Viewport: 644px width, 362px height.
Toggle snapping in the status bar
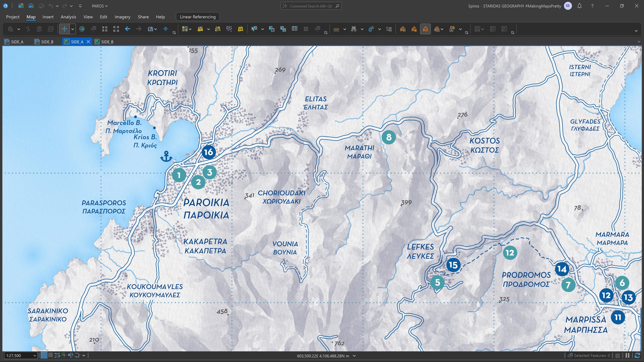click(x=44, y=355)
